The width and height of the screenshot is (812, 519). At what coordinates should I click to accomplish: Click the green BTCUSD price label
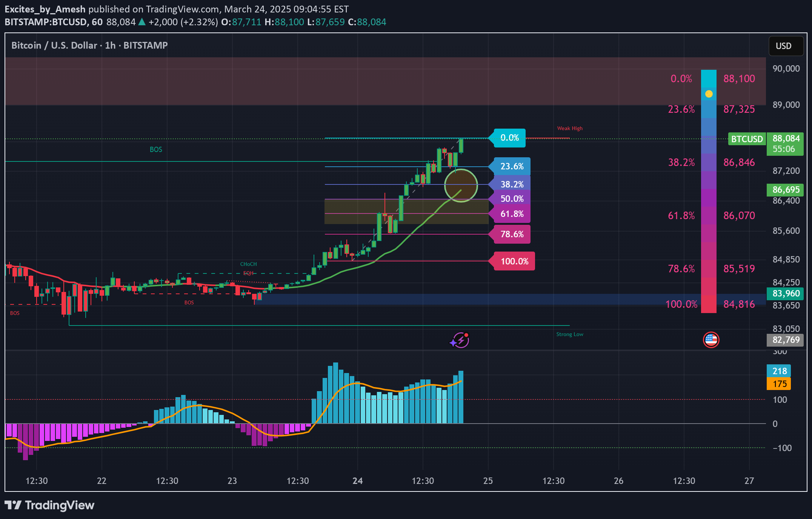[x=747, y=139]
